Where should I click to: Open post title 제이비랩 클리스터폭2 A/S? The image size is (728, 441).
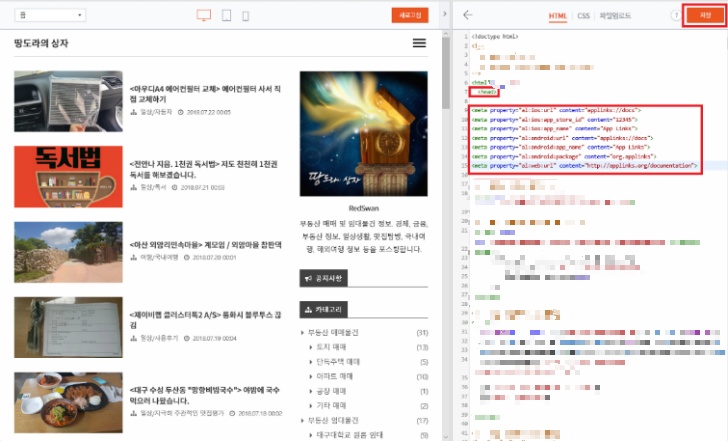tap(205, 320)
